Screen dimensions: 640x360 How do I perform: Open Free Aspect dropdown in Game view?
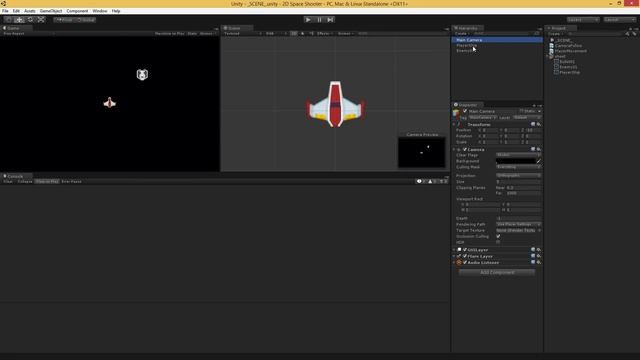tap(29, 33)
